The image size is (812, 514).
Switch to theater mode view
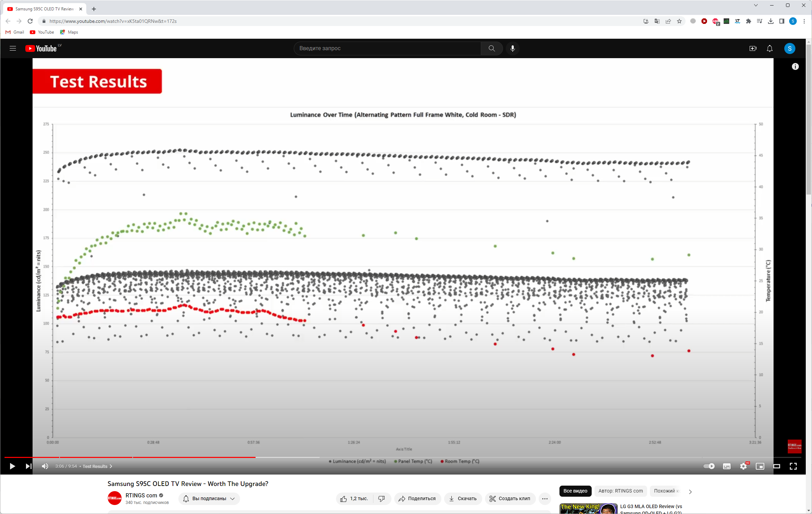click(777, 466)
